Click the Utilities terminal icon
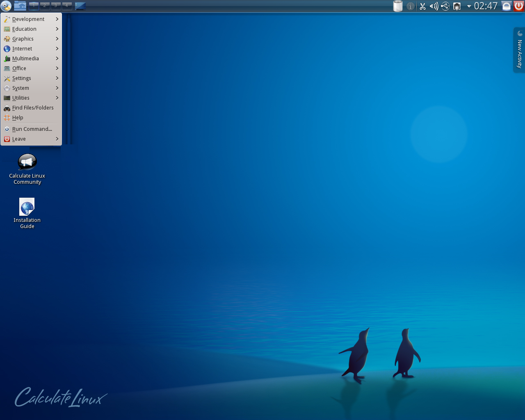 pyautogui.click(x=7, y=98)
